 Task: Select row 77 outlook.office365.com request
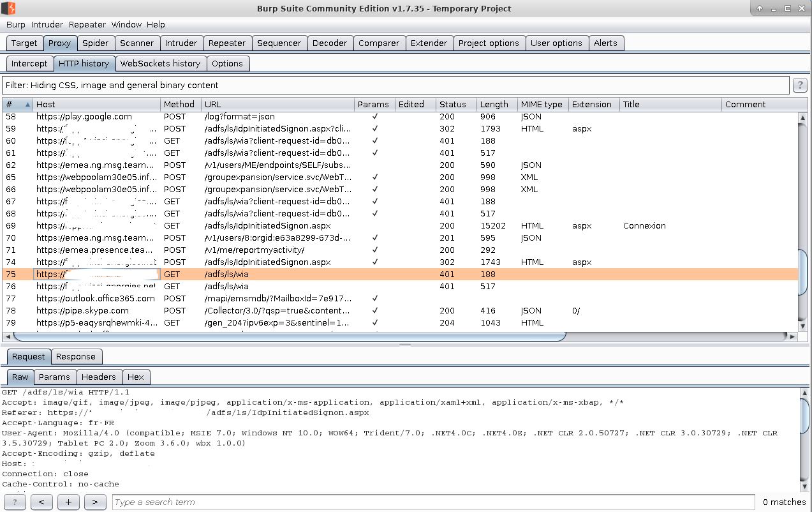(x=400, y=298)
